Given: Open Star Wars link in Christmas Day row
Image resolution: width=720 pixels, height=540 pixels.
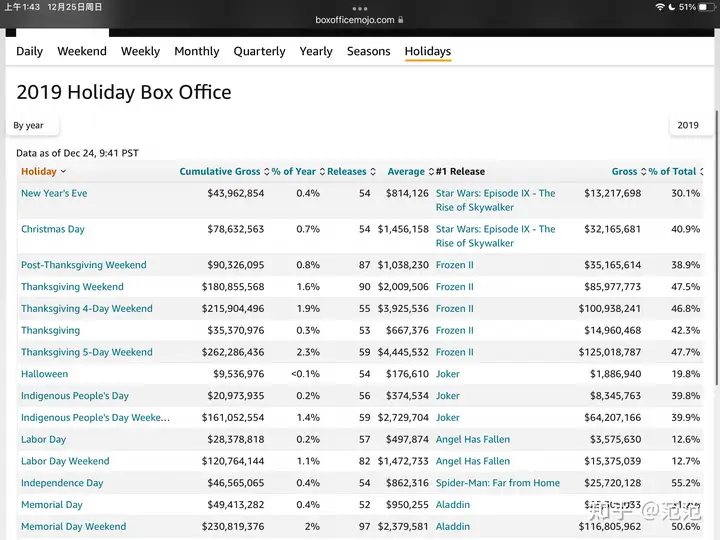Looking at the screenshot, I should (495, 236).
